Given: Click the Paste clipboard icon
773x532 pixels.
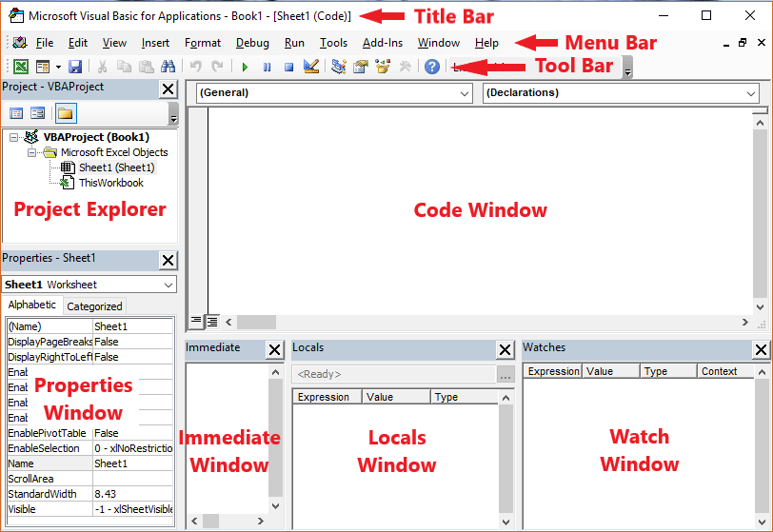Looking at the screenshot, I should 146,67.
